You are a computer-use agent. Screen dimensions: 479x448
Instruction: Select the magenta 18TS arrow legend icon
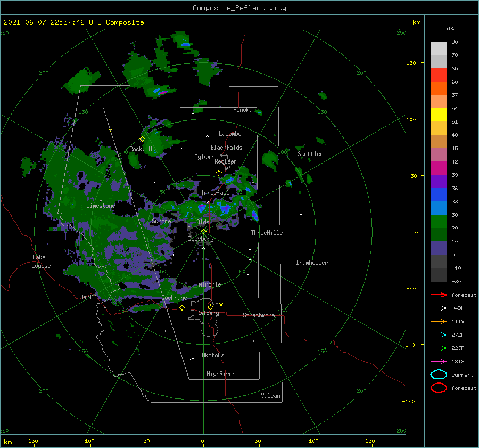(x=439, y=362)
